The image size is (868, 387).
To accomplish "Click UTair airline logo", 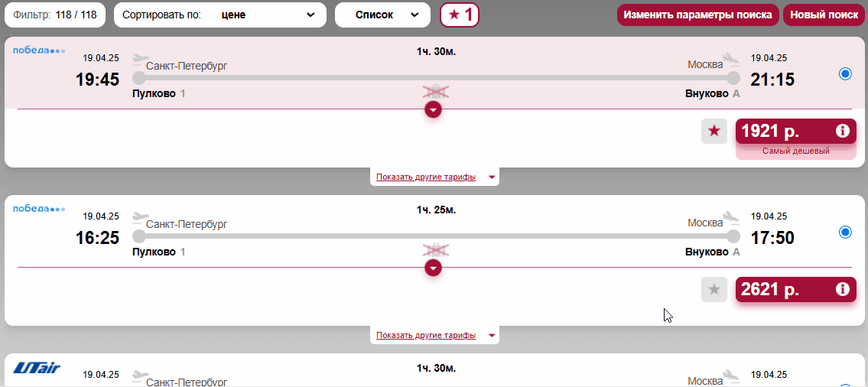I will pos(37,368).
